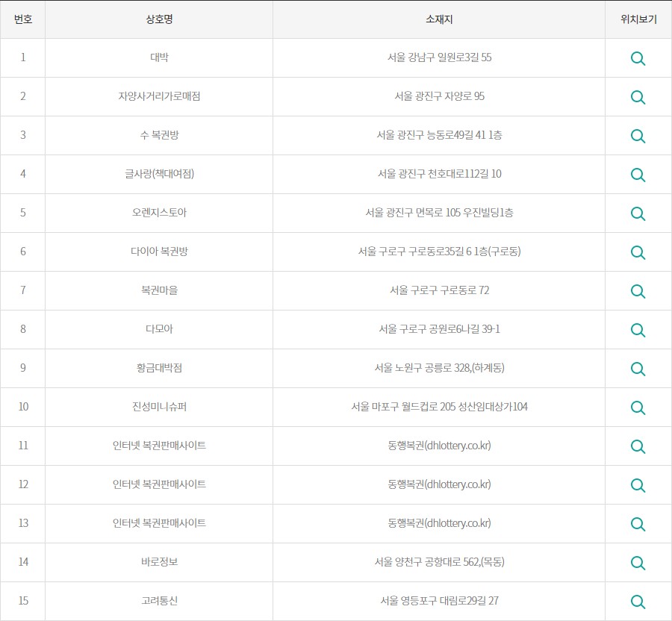Click 동행복권(dhlottery.co.kr) in row 11
The width and height of the screenshot is (672, 621).
point(439,446)
